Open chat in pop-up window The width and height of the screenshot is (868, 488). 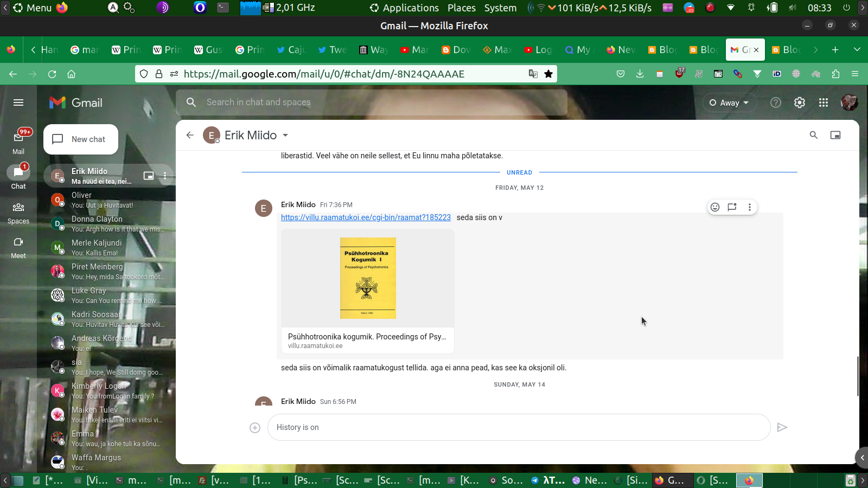(x=835, y=135)
